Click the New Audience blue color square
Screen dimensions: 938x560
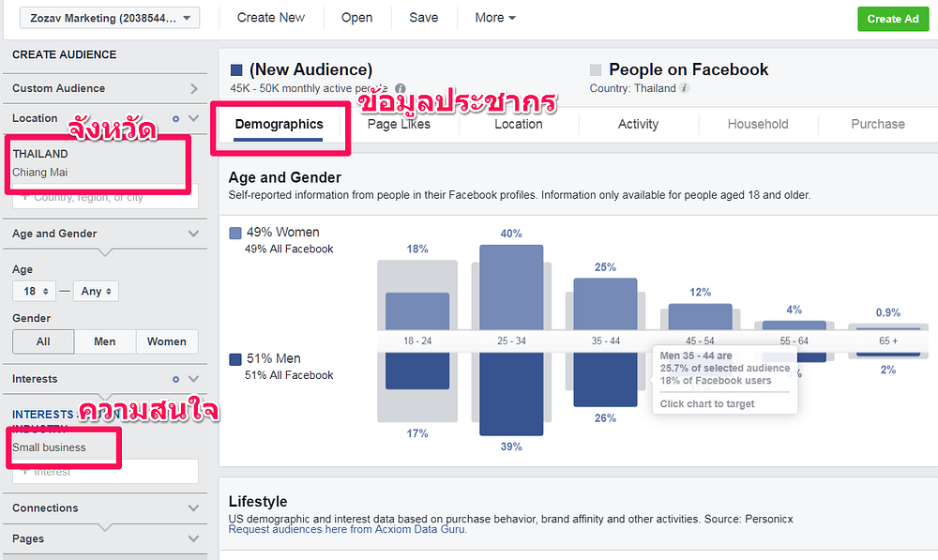[236, 70]
